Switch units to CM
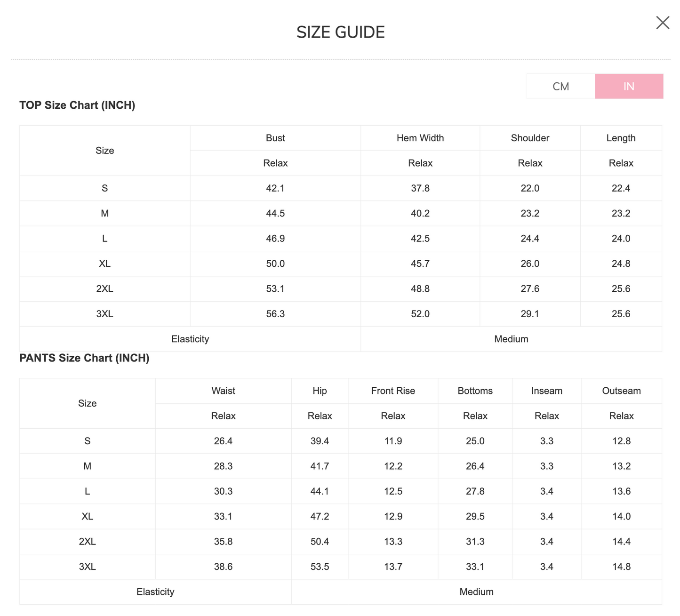 point(560,86)
